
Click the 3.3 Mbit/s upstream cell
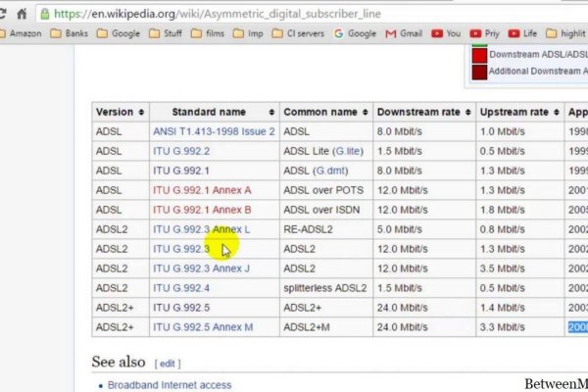pos(520,327)
